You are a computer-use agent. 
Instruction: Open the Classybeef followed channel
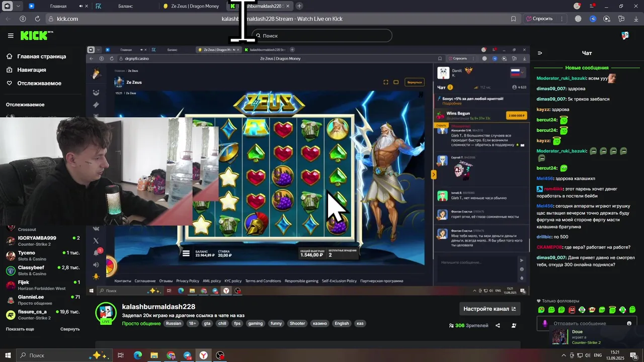point(43,270)
